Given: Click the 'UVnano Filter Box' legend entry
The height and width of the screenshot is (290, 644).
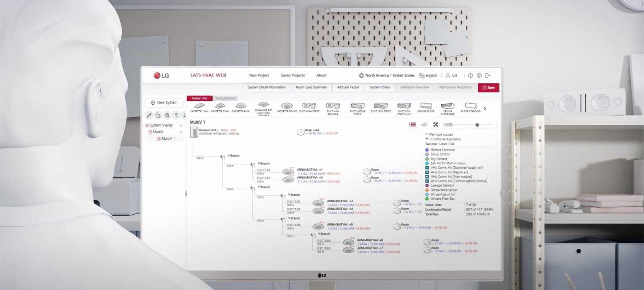Looking at the screenshot, I should click(440, 199).
